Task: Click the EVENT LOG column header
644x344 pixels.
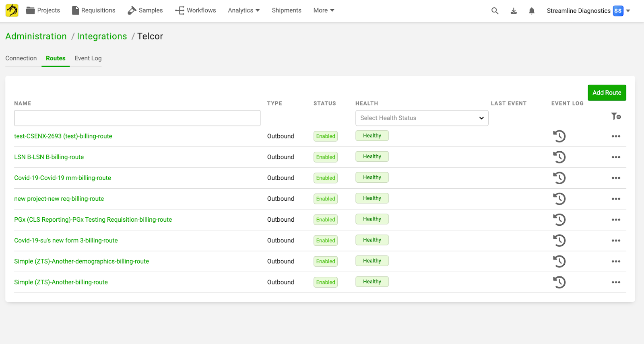Action: click(568, 103)
